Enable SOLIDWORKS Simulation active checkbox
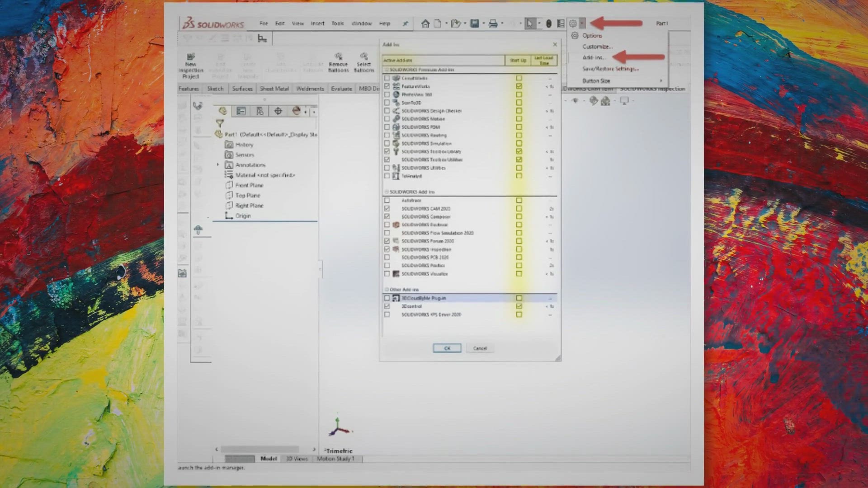Viewport: 868px width, 488px height. (387, 143)
